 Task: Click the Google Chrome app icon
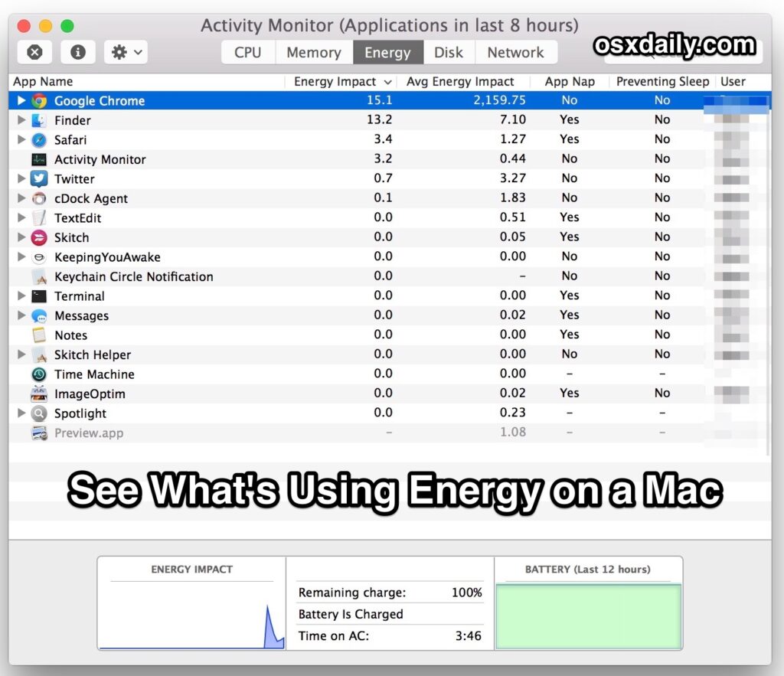39,101
